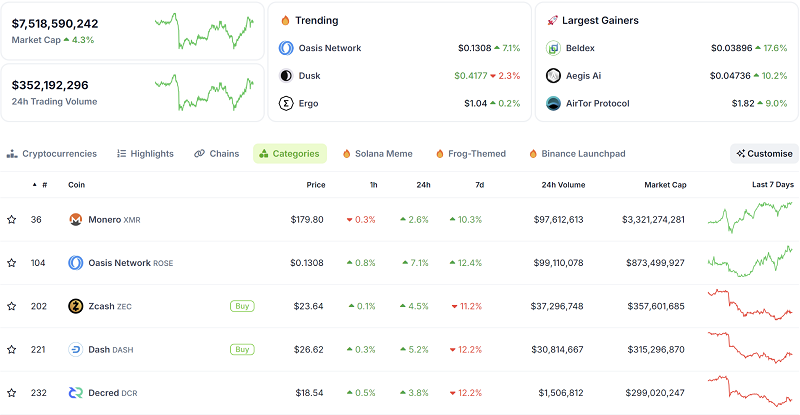Screen dimensions: 800x415
Task: Click the Dusk logo in Trending
Action: tap(286, 75)
